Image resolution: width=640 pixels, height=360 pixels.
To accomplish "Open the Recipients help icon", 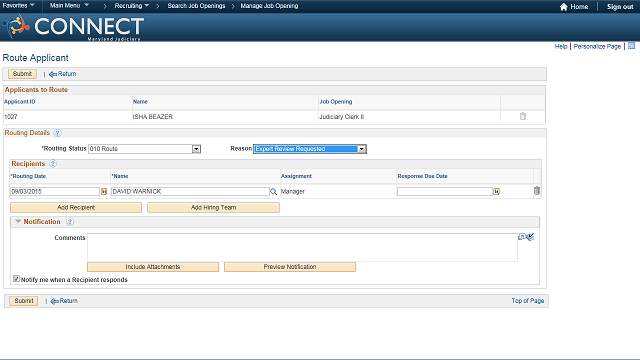I will [x=53, y=164].
